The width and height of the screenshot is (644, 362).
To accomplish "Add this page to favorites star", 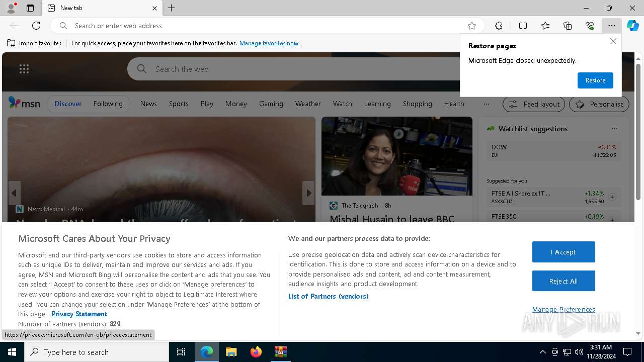I will click(471, 26).
